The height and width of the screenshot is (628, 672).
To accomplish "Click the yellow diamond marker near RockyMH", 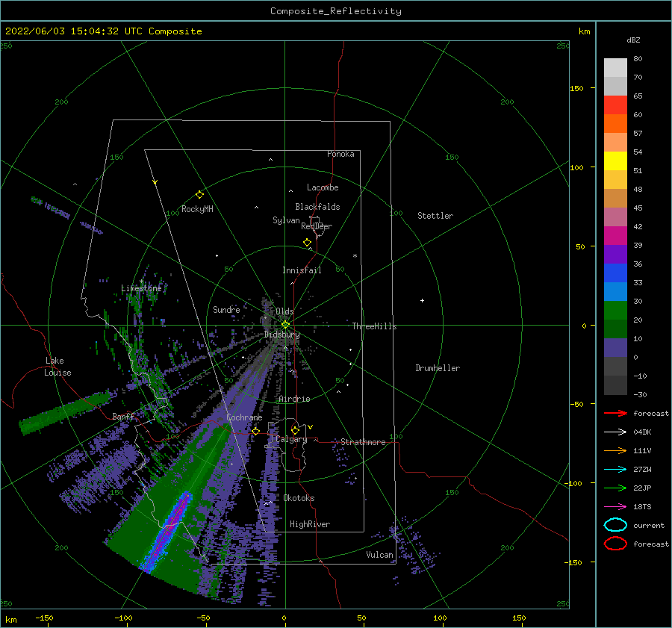I will (199, 195).
